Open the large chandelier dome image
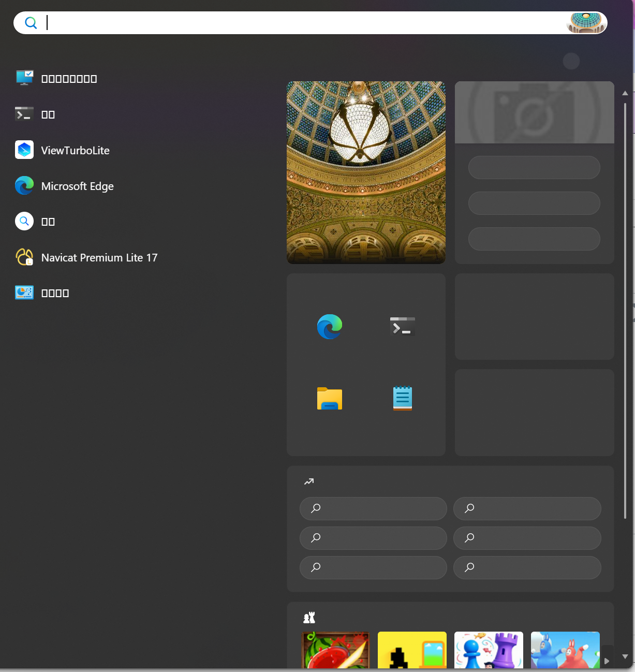Image resolution: width=635 pixels, height=672 pixels. coord(366,172)
